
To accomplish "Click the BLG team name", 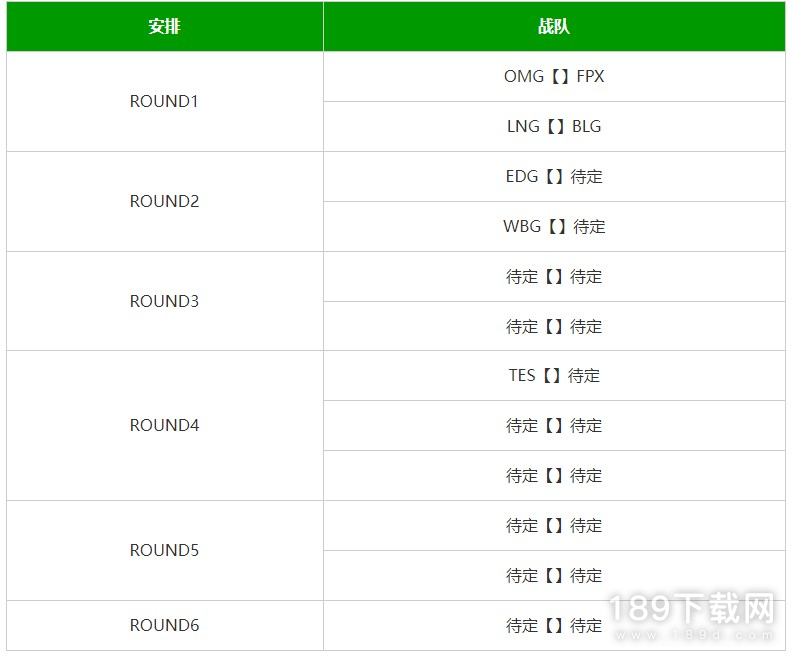I will coord(587,126).
